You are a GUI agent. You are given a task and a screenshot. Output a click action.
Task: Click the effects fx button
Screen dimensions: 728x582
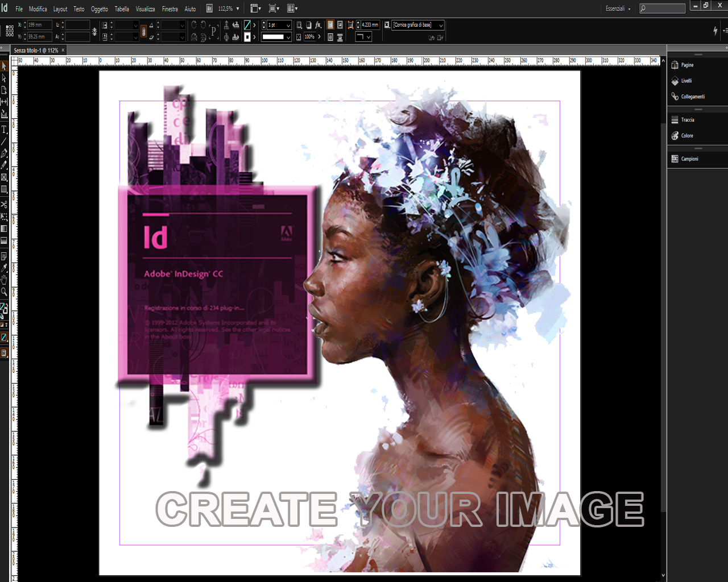pos(318,25)
